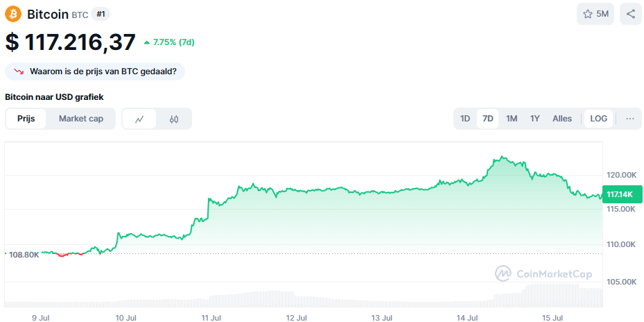
Task: Click the Bitcoin name heading
Action: point(48,15)
